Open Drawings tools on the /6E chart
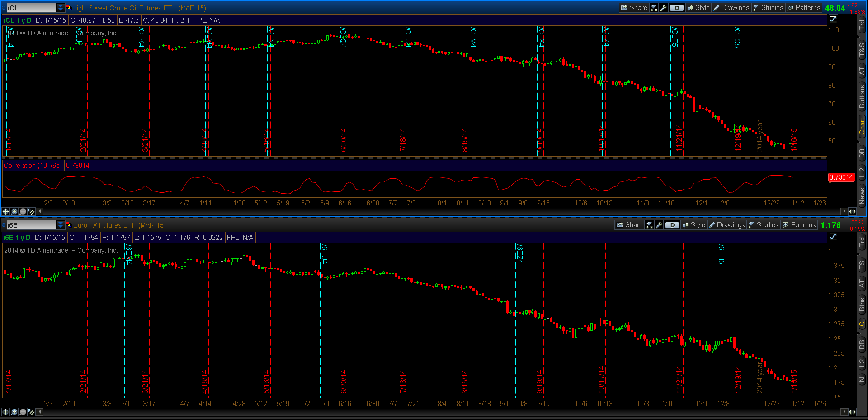The image size is (868, 420). coord(726,225)
